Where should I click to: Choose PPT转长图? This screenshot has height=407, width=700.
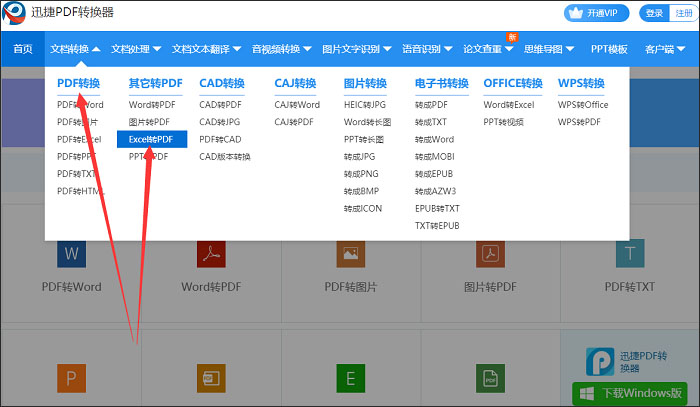[x=364, y=139]
